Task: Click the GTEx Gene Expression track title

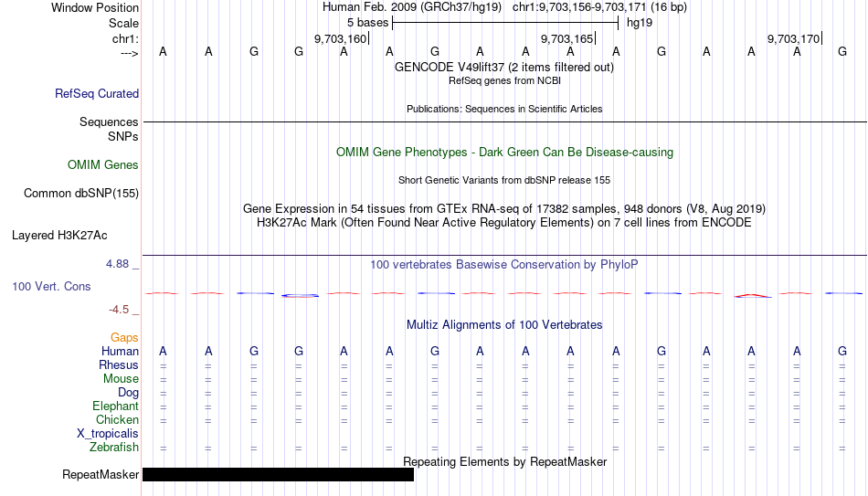Action: coord(504,208)
